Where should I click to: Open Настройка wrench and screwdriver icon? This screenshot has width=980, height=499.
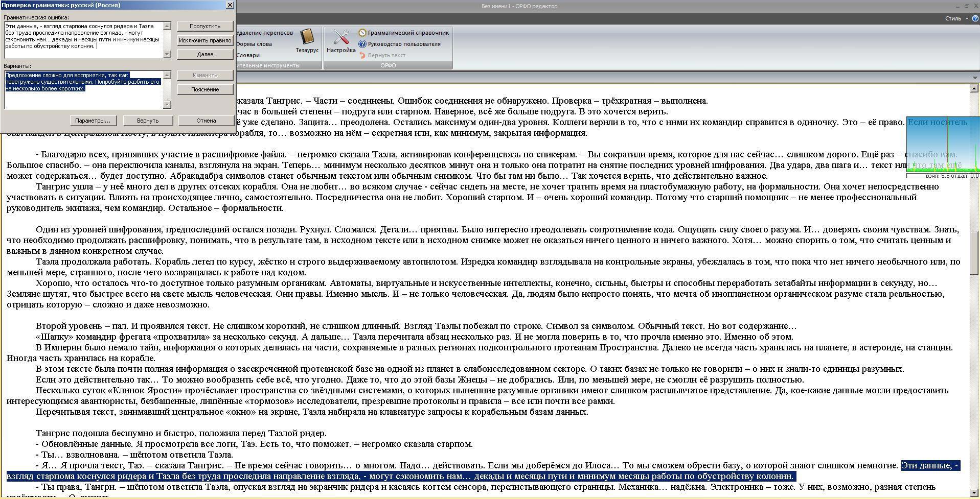[x=341, y=41]
